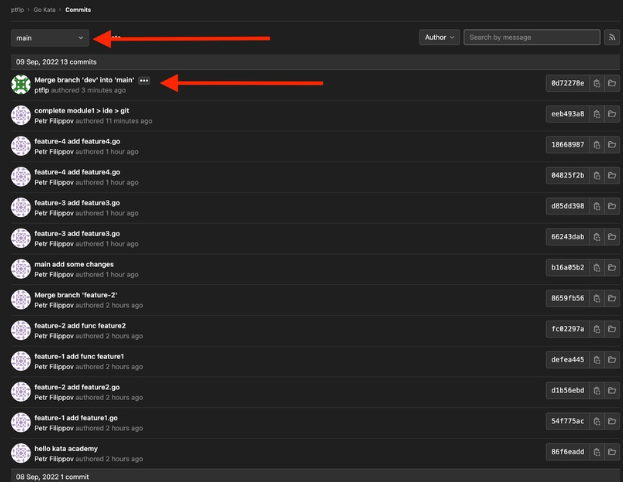623x483 pixels.
Task: Go to ptflp breadcrumb
Action: [x=17, y=9]
